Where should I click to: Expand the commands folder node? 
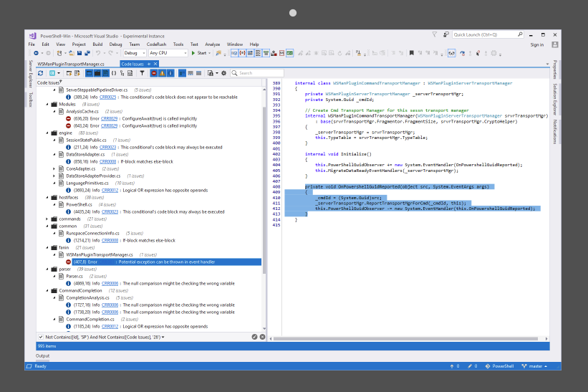(x=47, y=219)
